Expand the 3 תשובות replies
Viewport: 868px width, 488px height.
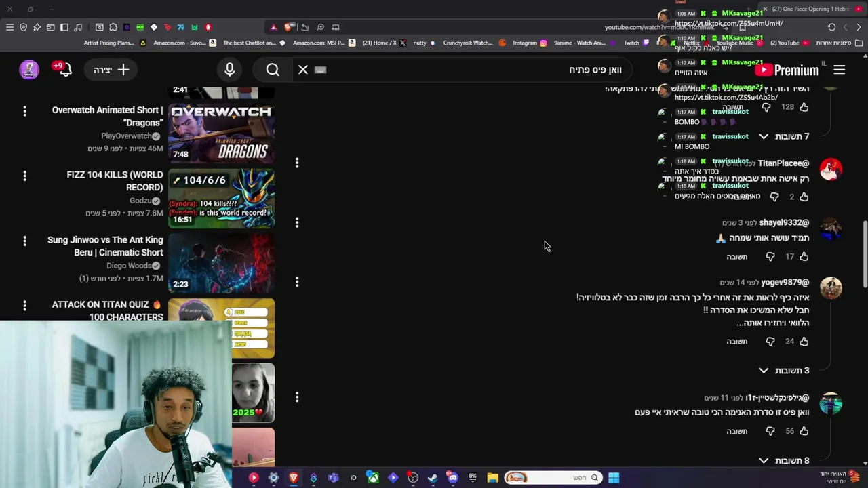(x=785, y=371)
